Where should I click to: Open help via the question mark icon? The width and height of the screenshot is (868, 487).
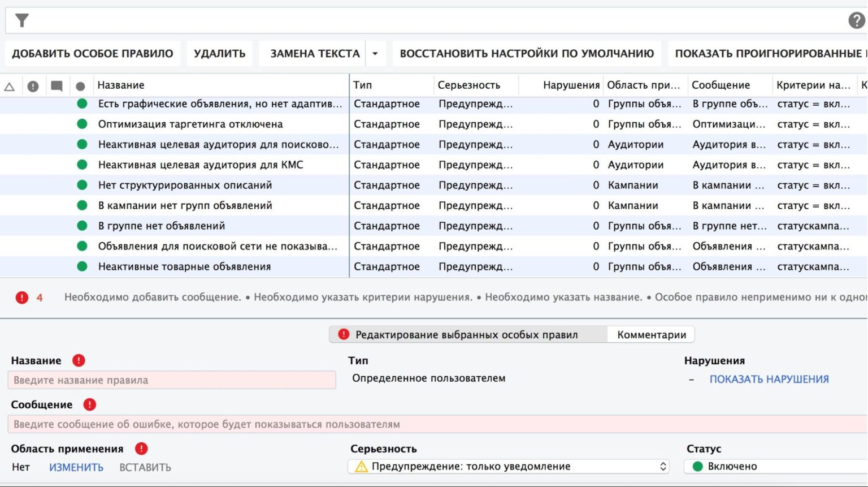(856, 20)
